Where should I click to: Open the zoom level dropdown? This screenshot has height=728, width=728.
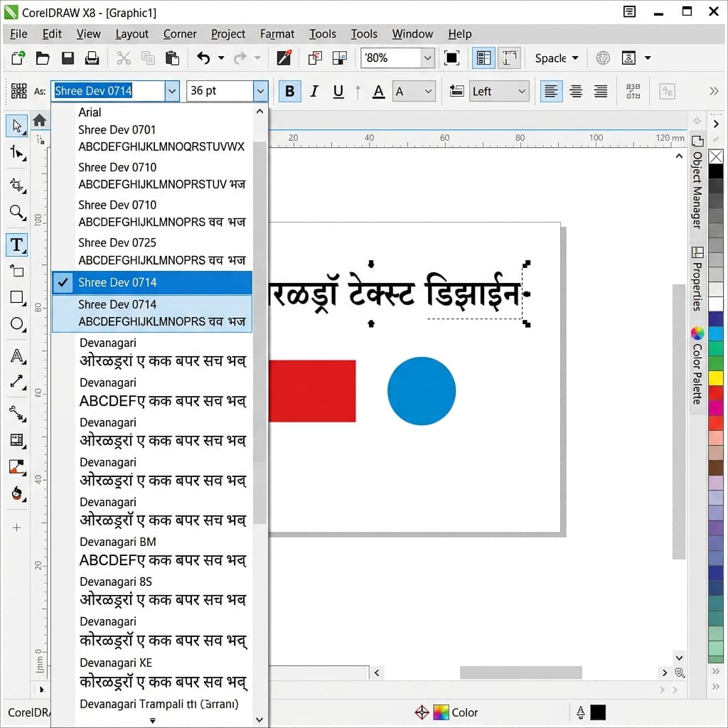tap(427, 58)
